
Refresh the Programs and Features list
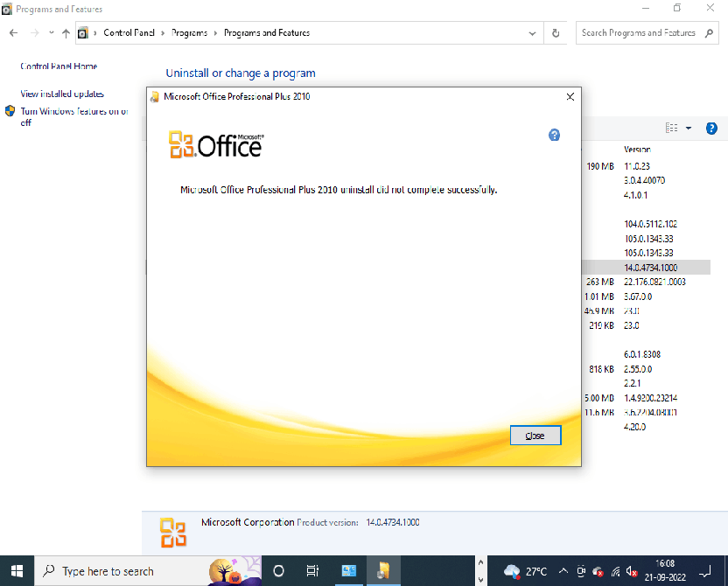click(x=556, y=33)
